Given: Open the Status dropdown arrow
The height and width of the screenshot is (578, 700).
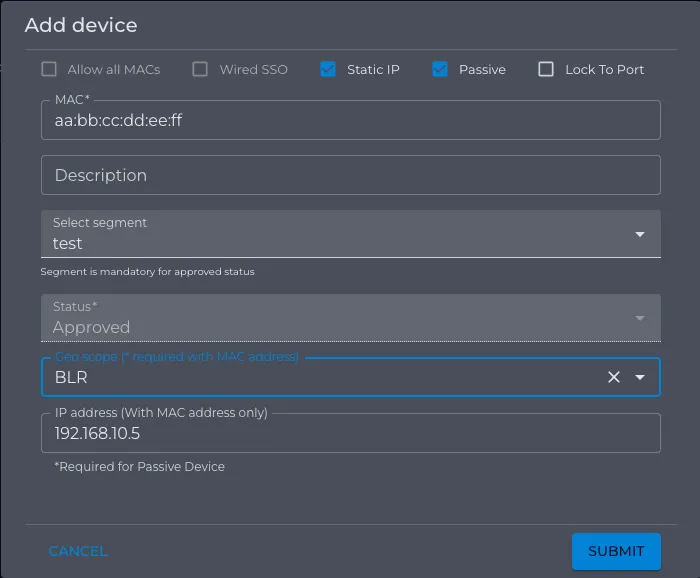Looking at the screenshot, I should (x=640, y=318).
